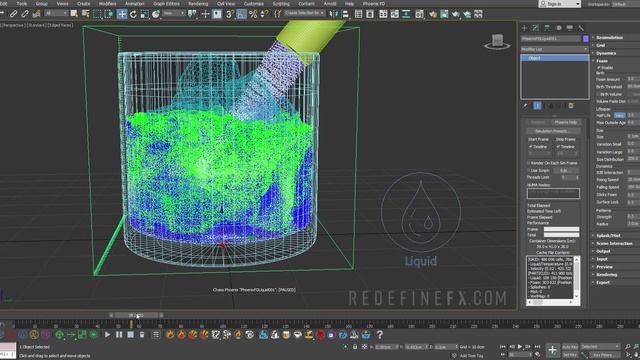The image size is (640, 360).
Task: Open the Modifier List dropdown
Action: [554, 49]
